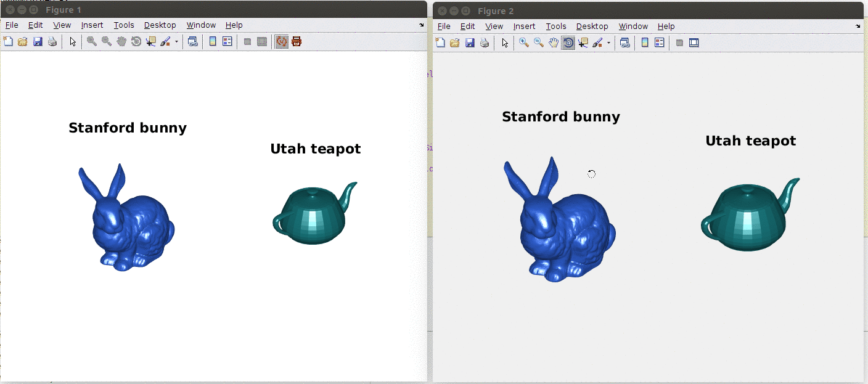868x384 pixels.
Task: Click 'Utah teapot' title in Figure 1
Action: point(316,149)
